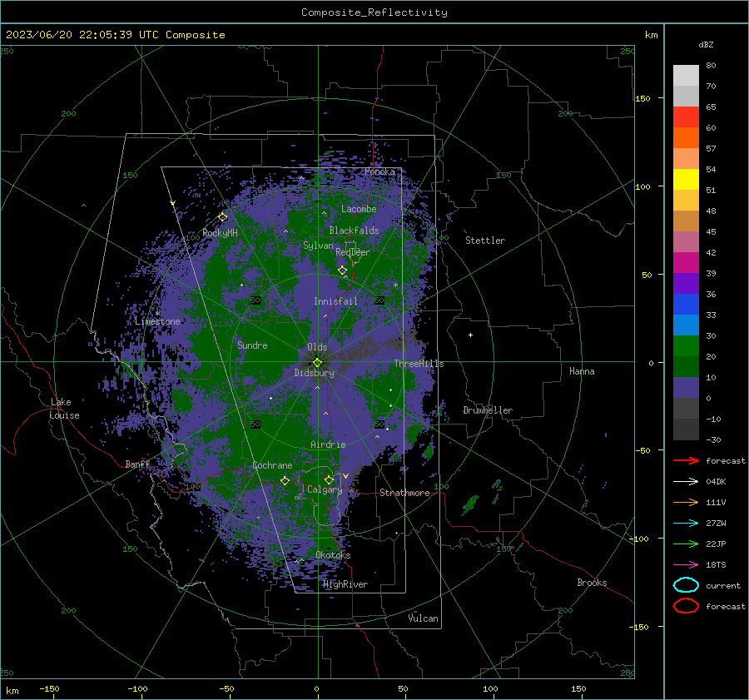Select the 65 dBZ red color swatch
Viewport: 749px width, 700px height.
686,117
